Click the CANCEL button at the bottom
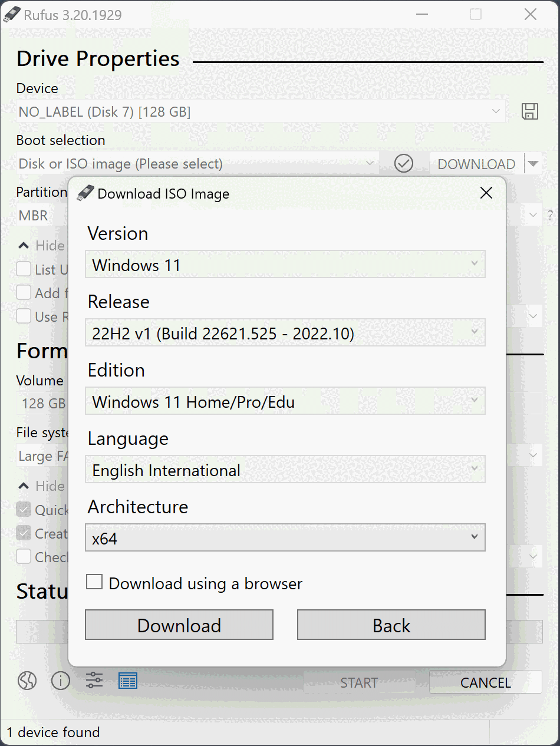 pyautogui.click(x=485, y=682)
